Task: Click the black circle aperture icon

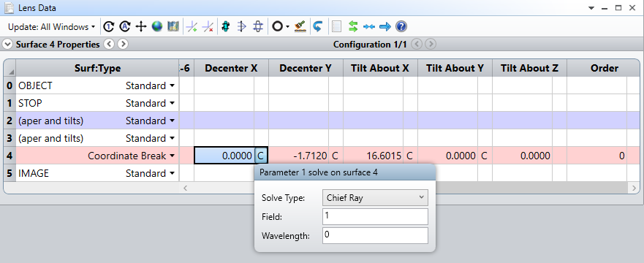Action: (278, 27)
